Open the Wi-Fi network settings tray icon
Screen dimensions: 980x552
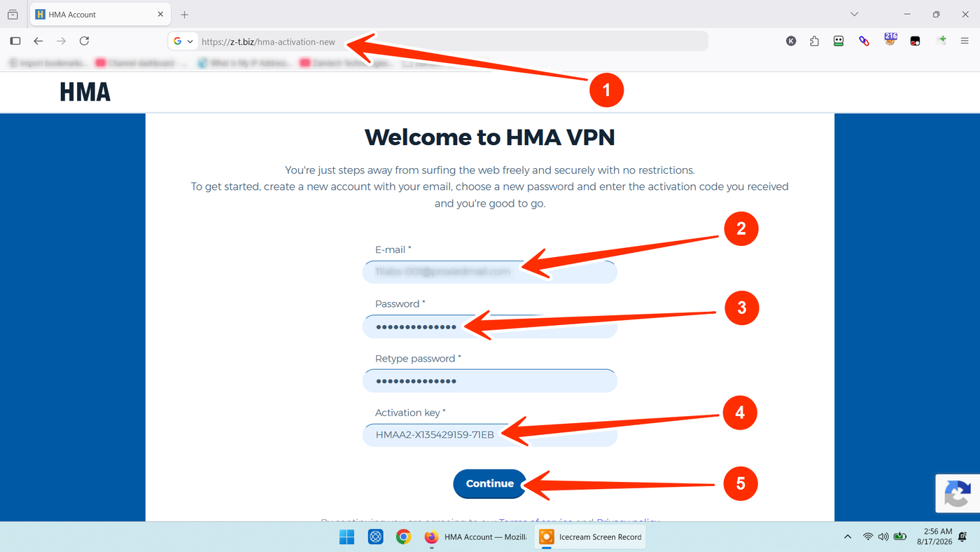[x=868, y=537]
